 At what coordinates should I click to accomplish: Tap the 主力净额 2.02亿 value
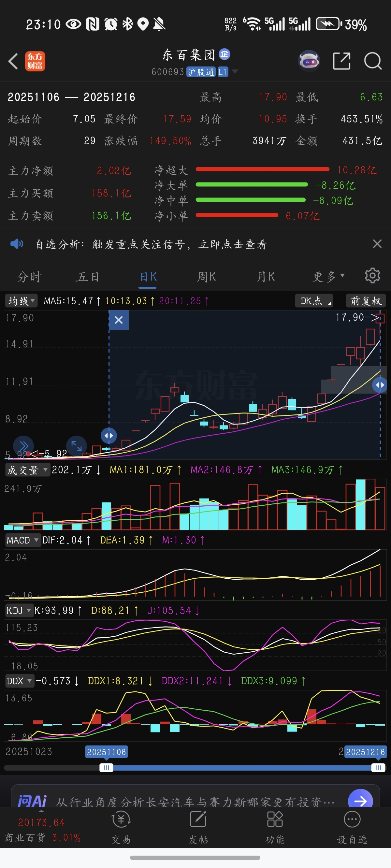(x=114, y=171)
